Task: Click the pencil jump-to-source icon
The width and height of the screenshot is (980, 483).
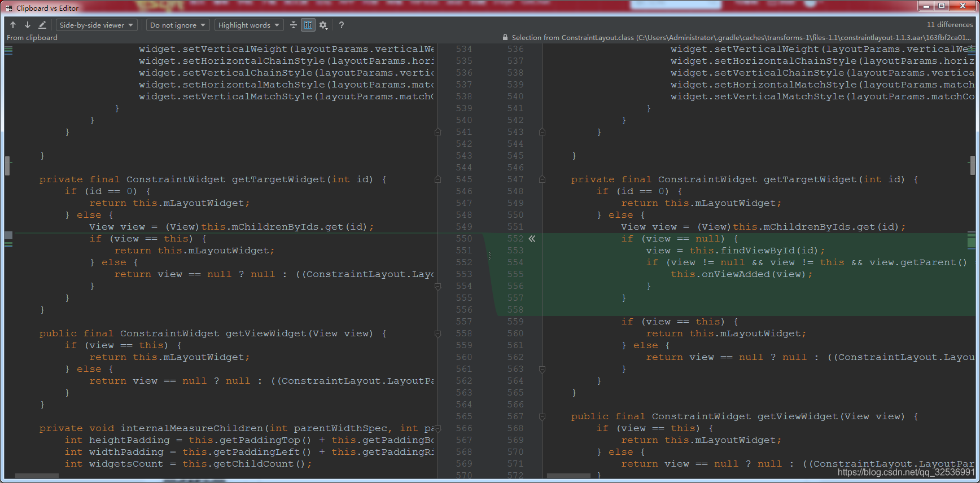Action: pyautogui.click(x=42, y=25)
